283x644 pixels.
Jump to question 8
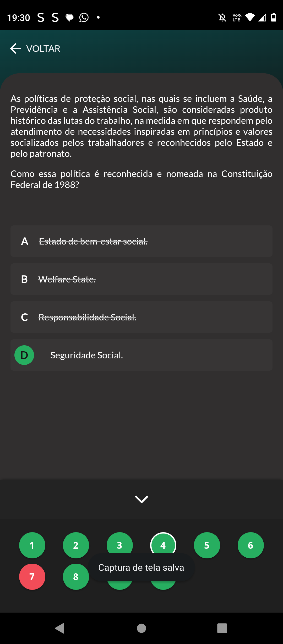pos(76,576)
